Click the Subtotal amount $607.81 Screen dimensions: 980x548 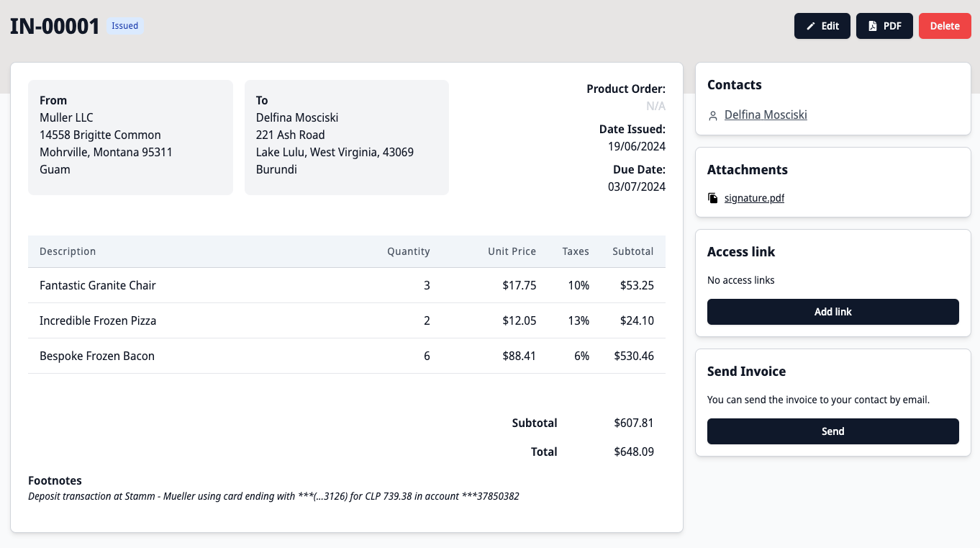point(633,423)
